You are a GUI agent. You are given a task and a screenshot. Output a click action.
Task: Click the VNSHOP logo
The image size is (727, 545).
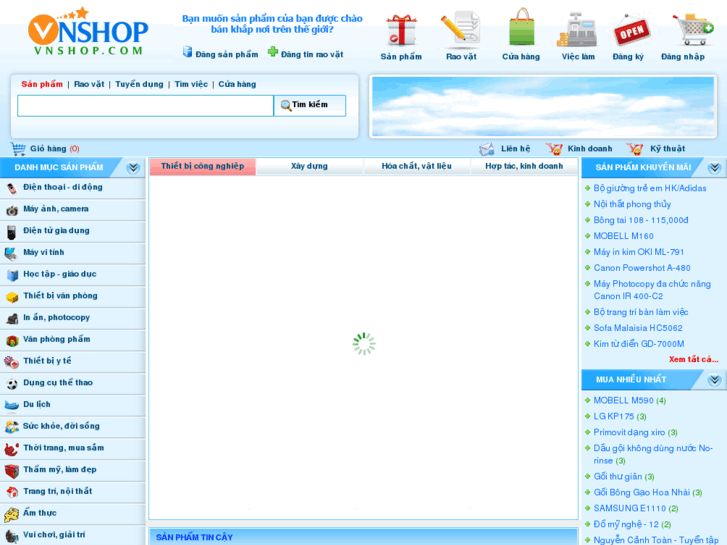pos(88,32)
